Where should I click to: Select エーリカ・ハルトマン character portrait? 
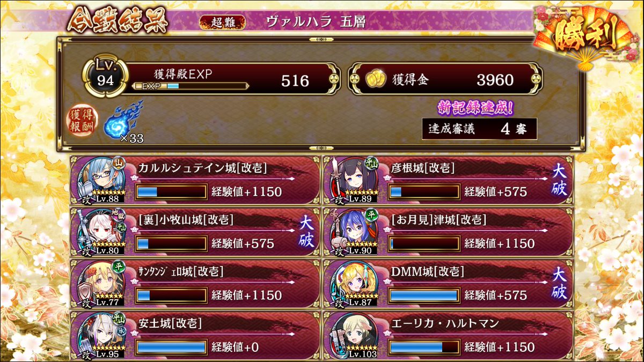pyautogui.click(x=355, y=335)
